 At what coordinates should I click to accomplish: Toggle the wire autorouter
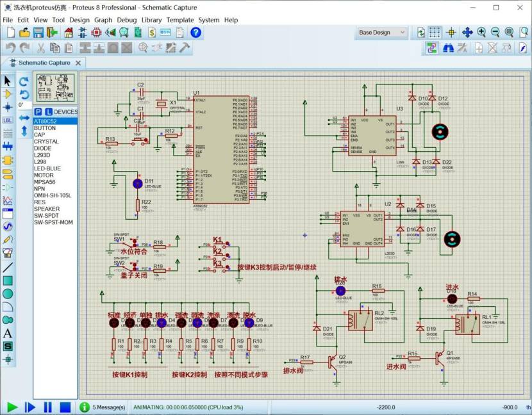pos(431,48)
